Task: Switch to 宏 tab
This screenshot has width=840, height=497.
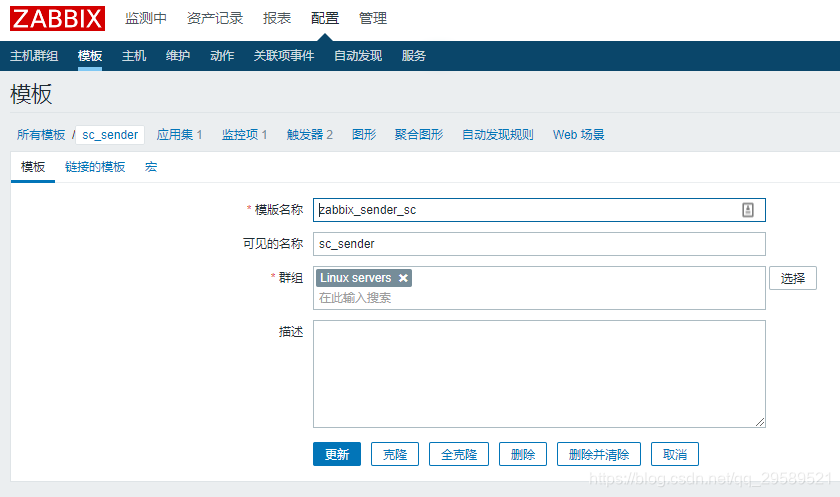Action: coord(151,167)
